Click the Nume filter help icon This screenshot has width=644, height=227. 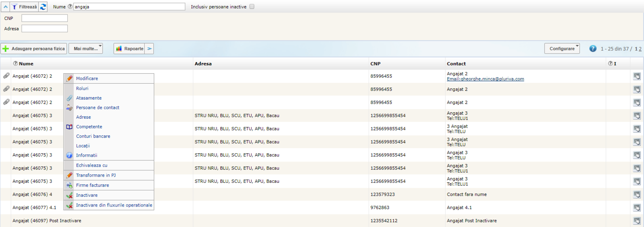point(70,7)
